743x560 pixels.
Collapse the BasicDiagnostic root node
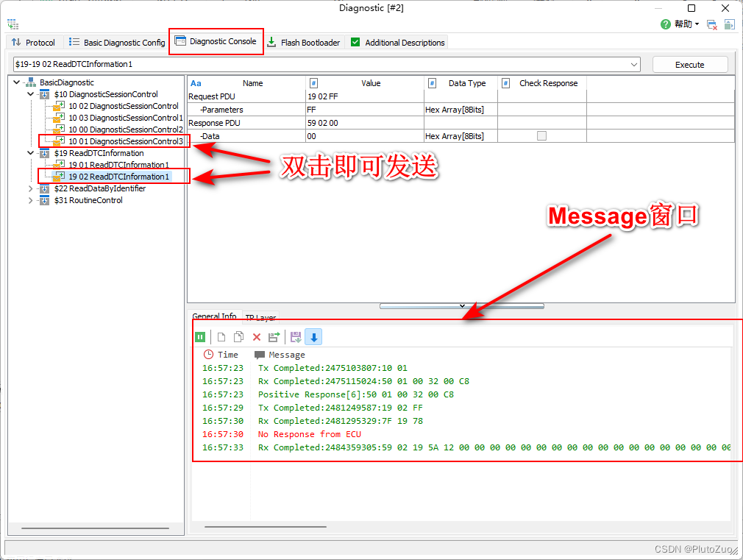point(17,82)
